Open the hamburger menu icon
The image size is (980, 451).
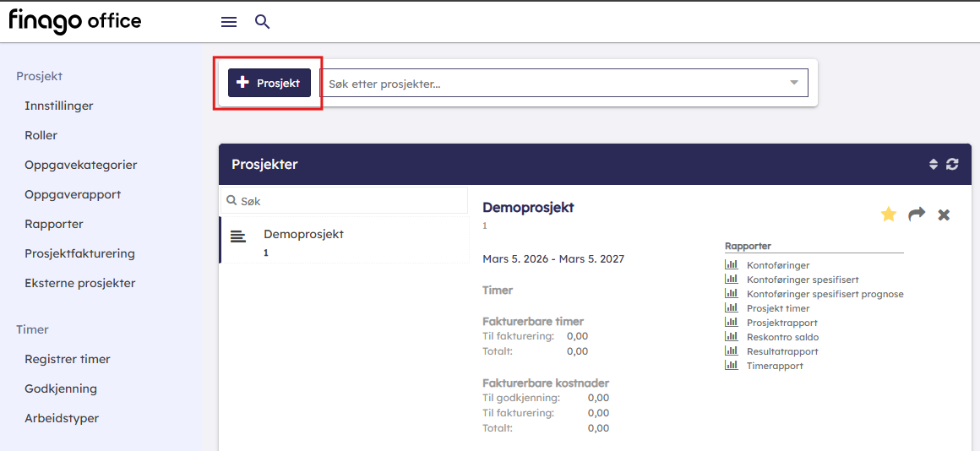[229, 22]
